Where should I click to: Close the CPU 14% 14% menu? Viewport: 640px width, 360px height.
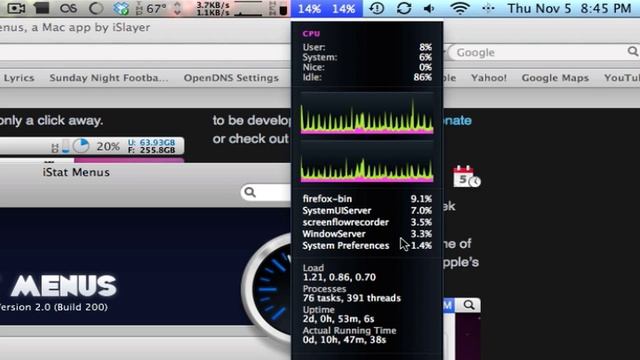(327, 9)
